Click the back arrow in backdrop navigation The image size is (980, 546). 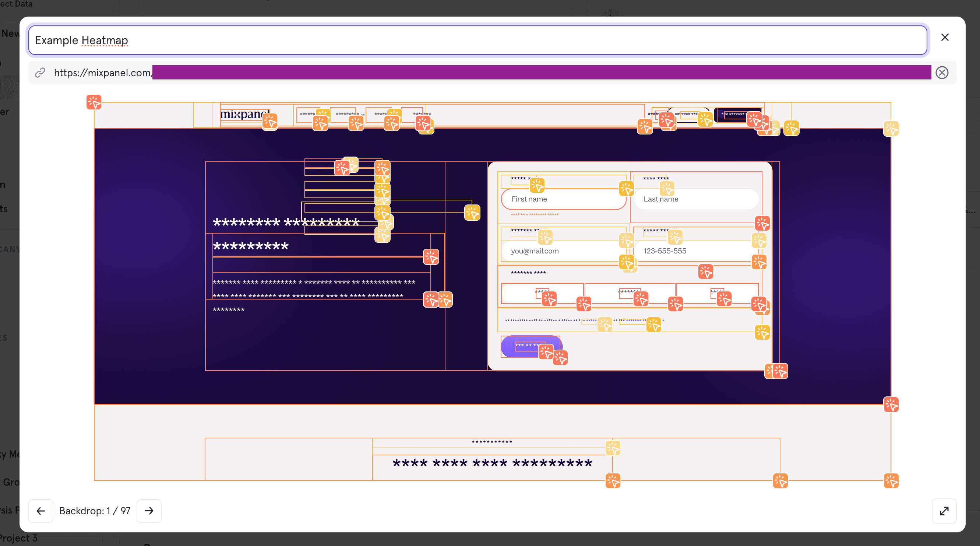click(x=41, y=511)
